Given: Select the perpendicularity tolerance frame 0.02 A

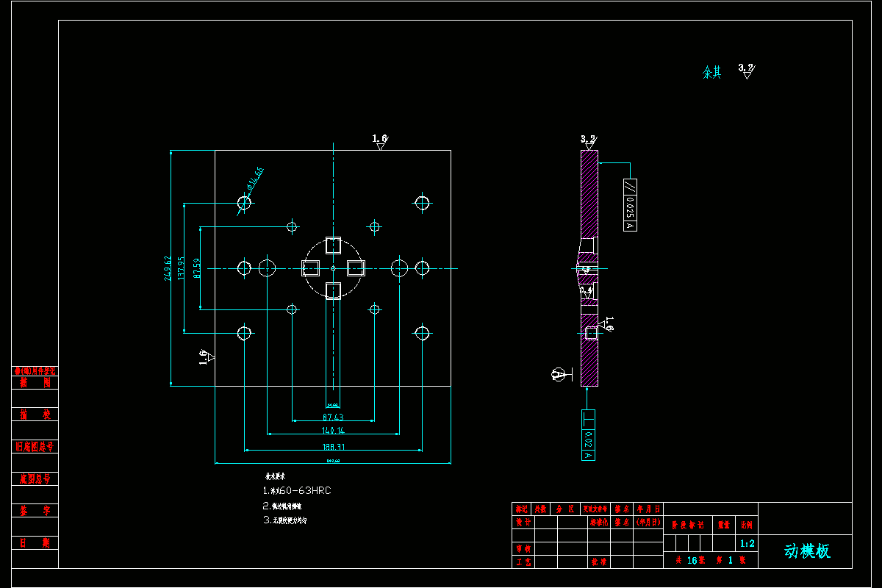Looking at the screenshot, I should pyautogui.click(x=588, y=435).
